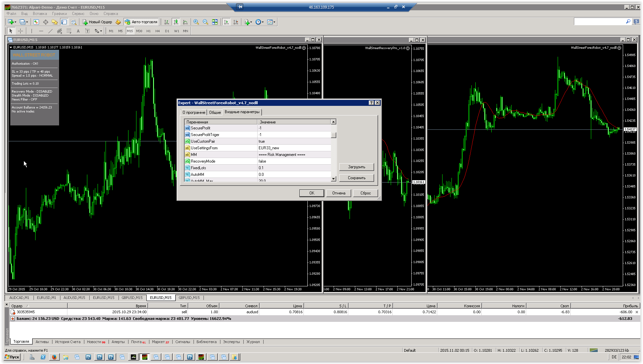Toggle the Data Window crosshair-circle icon
Viewport: 643px width, 364px height.
tap(45, 22)
